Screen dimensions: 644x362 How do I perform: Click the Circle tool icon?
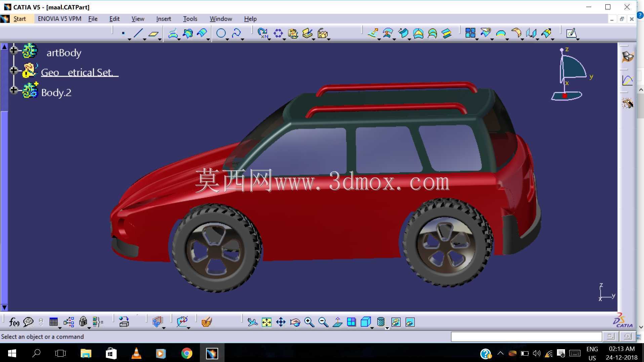click(221, 33)
